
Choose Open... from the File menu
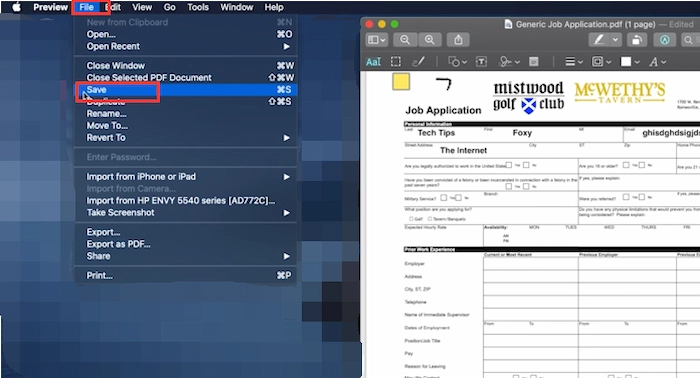(x=184, y=34)
